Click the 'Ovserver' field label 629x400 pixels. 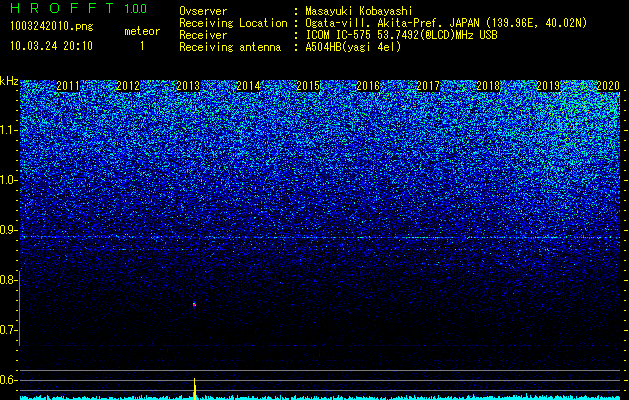203,11
